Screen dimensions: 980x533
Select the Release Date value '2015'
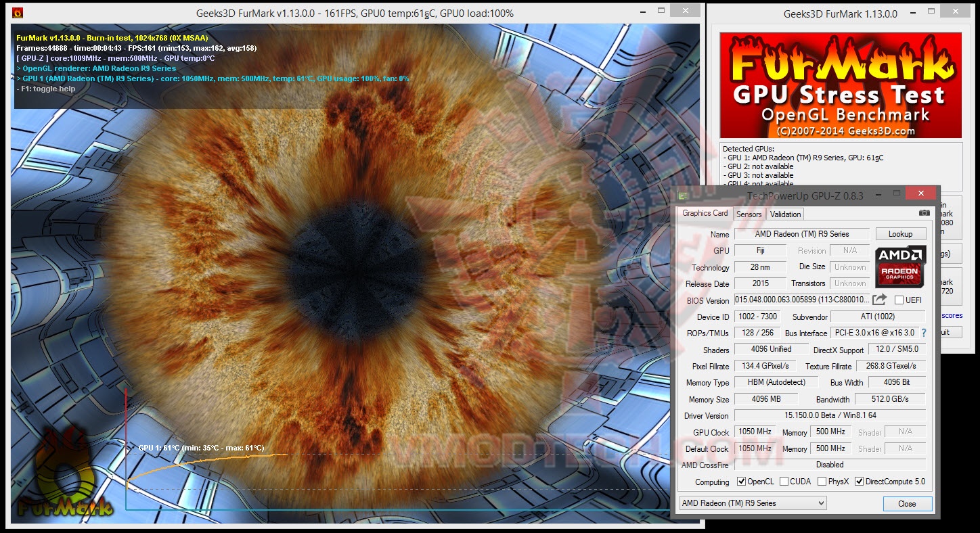click(761, 283)
